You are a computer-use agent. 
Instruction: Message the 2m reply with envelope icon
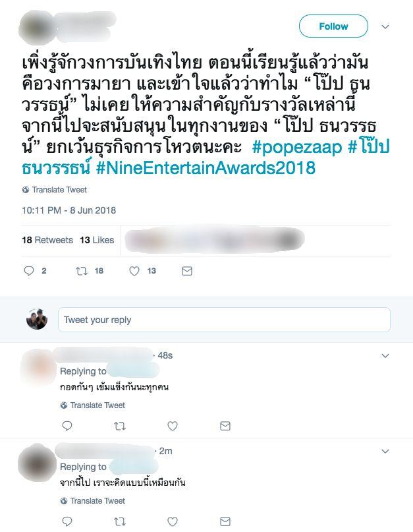coord(225,521)
